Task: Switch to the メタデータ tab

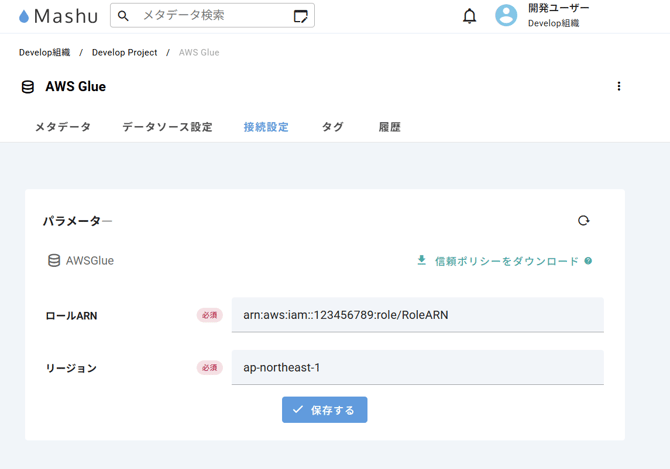Action: pos(62,127)
